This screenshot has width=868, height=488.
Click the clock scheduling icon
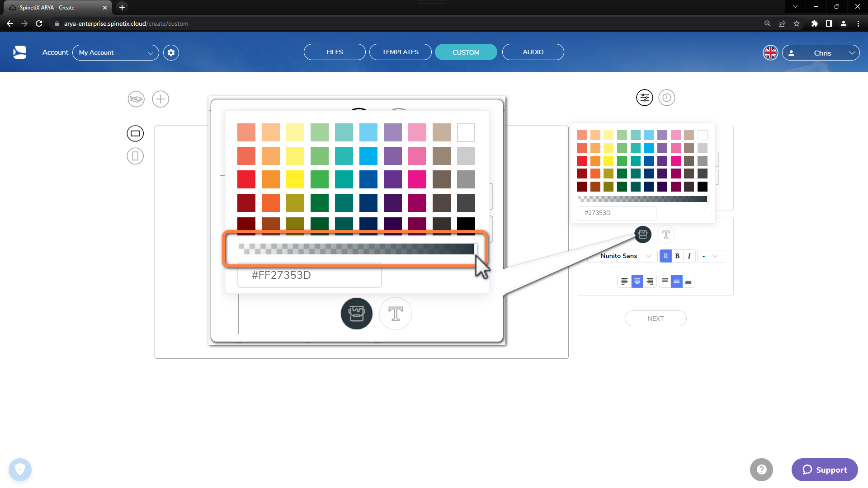(x=667, y=98)
